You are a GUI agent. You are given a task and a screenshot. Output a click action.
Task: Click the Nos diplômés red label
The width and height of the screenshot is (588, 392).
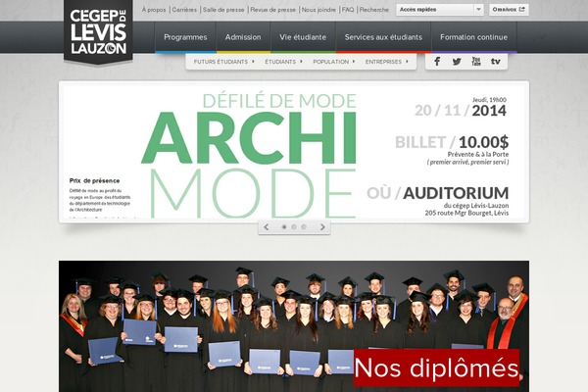tap(436, 367)
